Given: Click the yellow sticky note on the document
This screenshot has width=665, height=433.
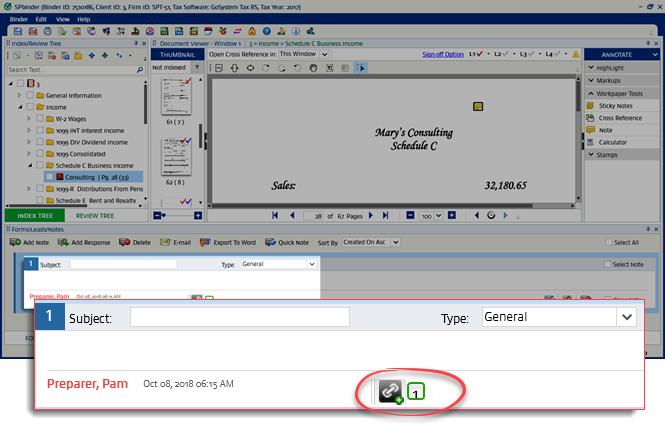Looking at the screenshot, I should tap(478, 105).
